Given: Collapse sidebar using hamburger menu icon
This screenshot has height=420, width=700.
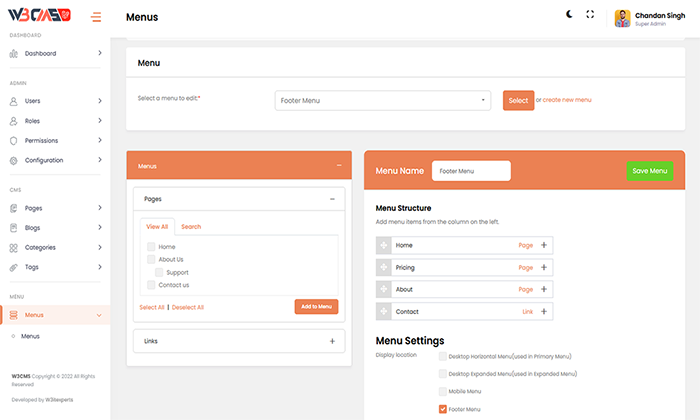Looking at the screenshot, I should [x=96, y=17].
